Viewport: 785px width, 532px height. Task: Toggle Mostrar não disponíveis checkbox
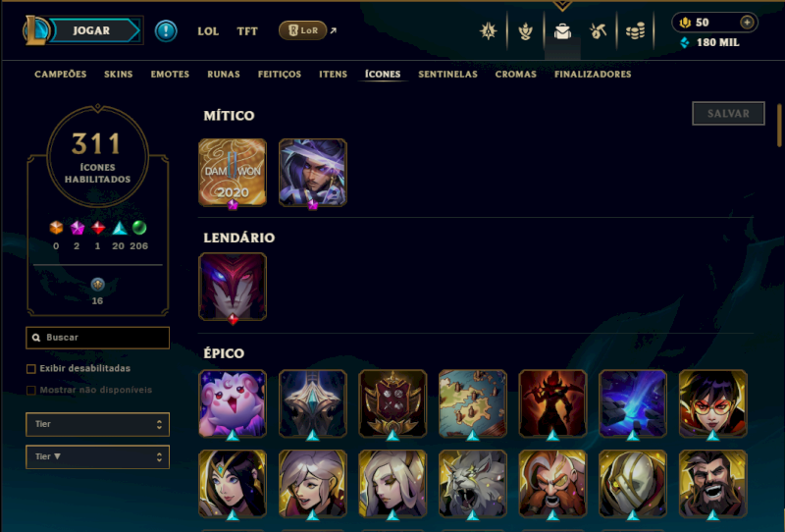pos(31,391)
